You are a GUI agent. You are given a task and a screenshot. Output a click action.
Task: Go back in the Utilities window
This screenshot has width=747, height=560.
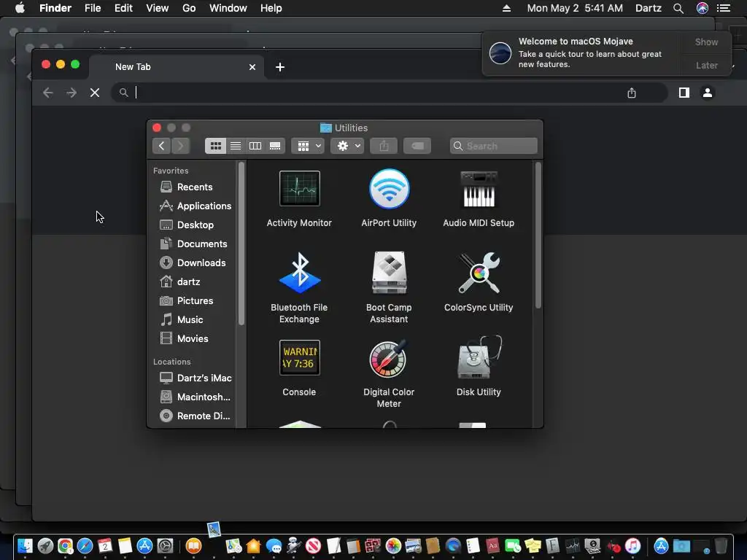coord(161,146)
